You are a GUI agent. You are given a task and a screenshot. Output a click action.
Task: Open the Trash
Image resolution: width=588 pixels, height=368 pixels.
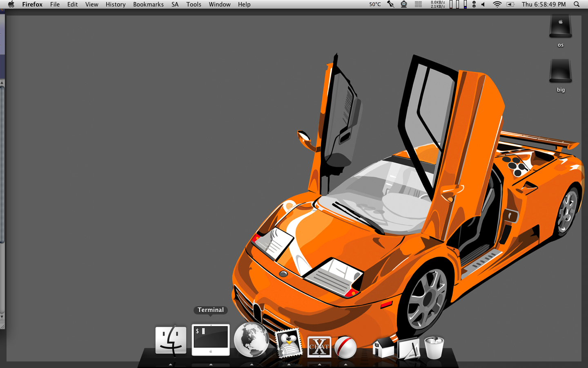tap(434, 348)
